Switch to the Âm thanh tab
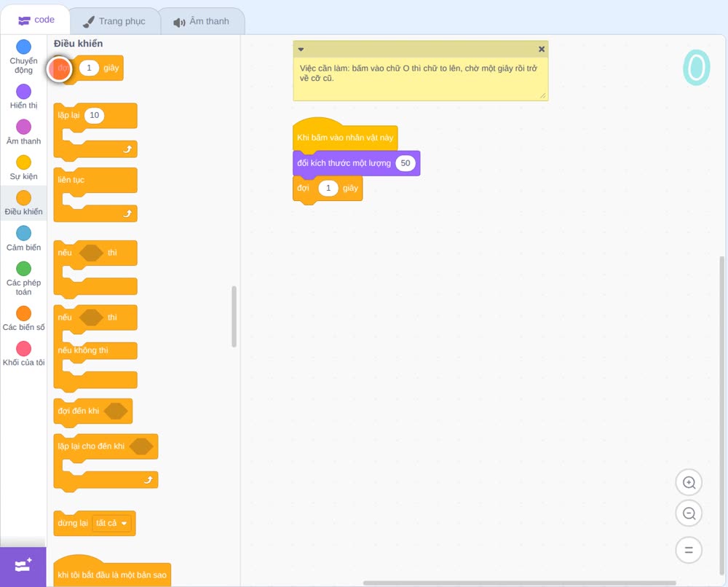The height and width of the screenshot is (587, 728). tap(202, 21)
